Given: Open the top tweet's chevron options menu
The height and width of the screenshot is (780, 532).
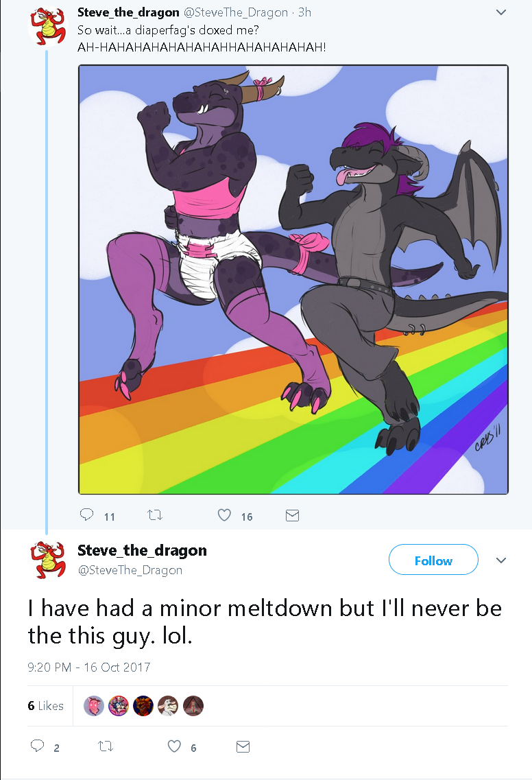Looking at the screenshot, I should coord(501,12).
